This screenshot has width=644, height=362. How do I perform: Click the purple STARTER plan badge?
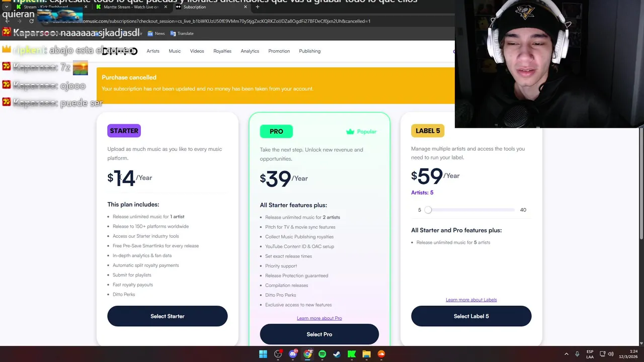tap(124, 131)
